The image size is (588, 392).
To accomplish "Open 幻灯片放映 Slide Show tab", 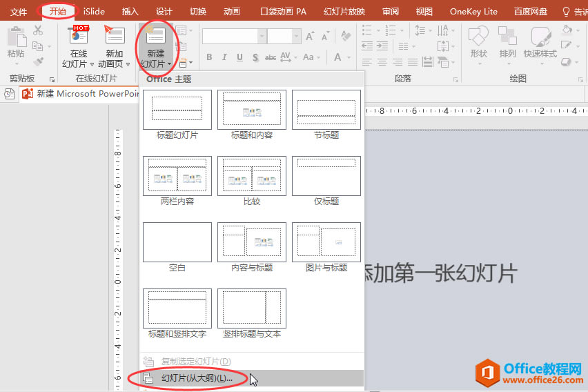I will pyautogui.click(x=344, y=12).
